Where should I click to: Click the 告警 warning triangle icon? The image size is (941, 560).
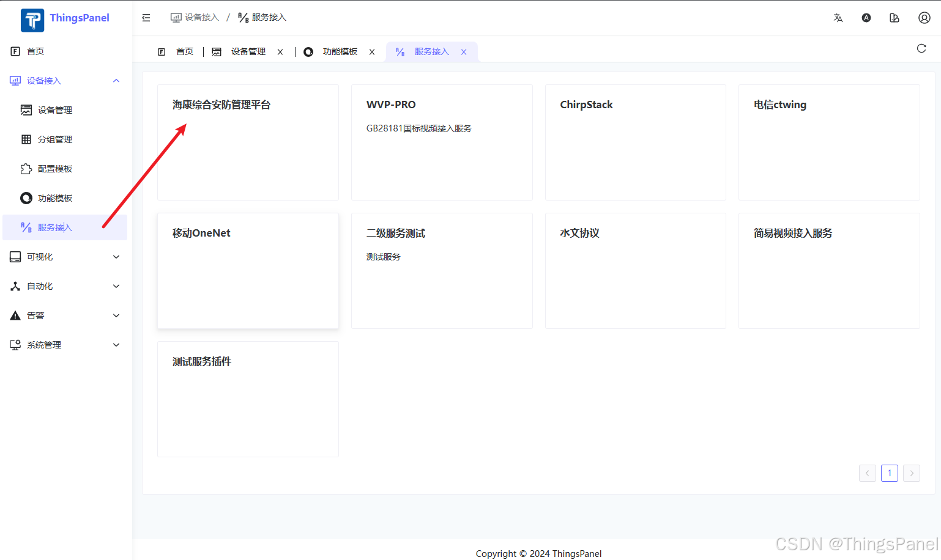[15, 315]
